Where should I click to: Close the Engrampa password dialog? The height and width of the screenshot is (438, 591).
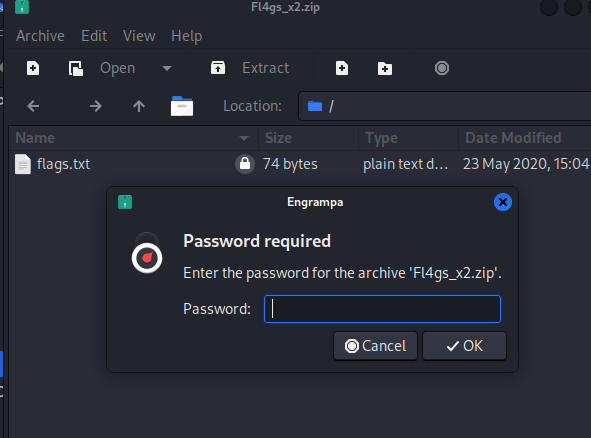click(503, 202)
